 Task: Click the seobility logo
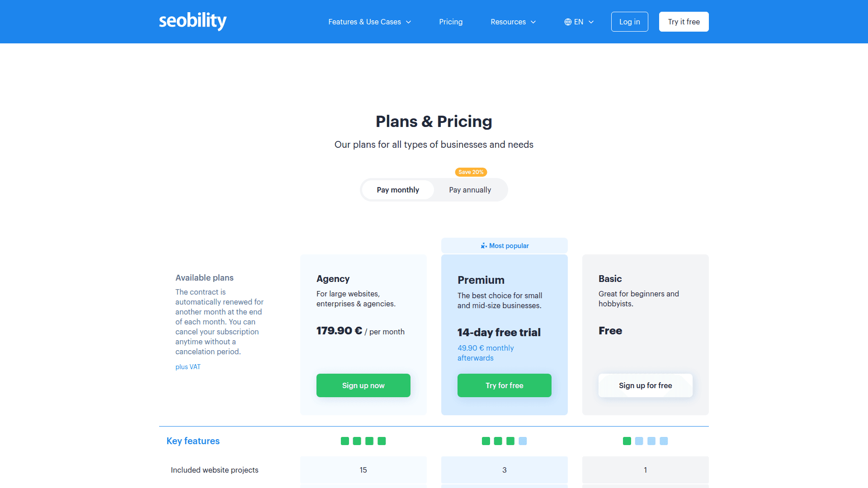(193, 21)
